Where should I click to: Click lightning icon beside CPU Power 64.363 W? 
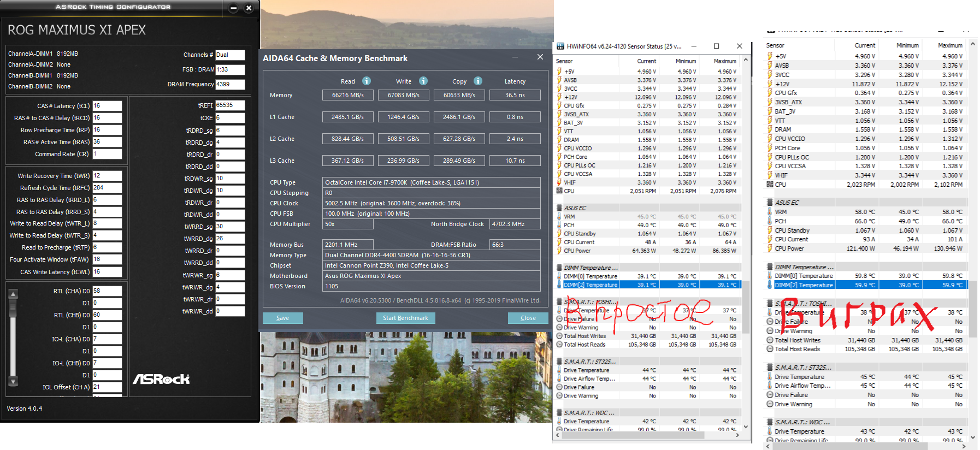point(559,251)
